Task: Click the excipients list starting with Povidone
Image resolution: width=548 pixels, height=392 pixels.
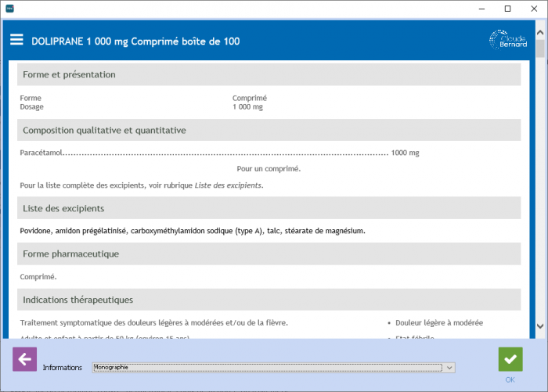Action: 193,231
